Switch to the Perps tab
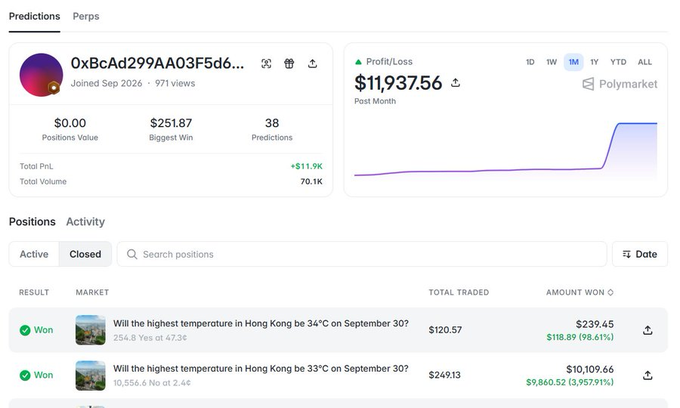 tap(86, 16)
